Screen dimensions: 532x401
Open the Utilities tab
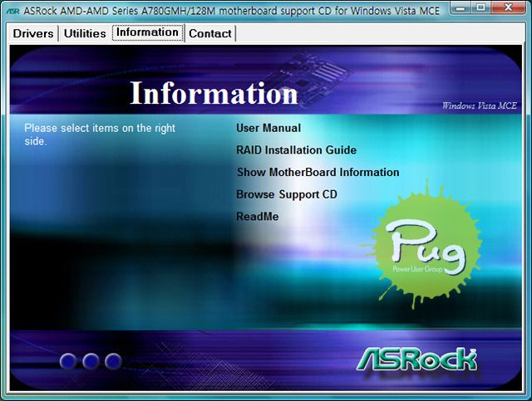[x=85, y=33]
